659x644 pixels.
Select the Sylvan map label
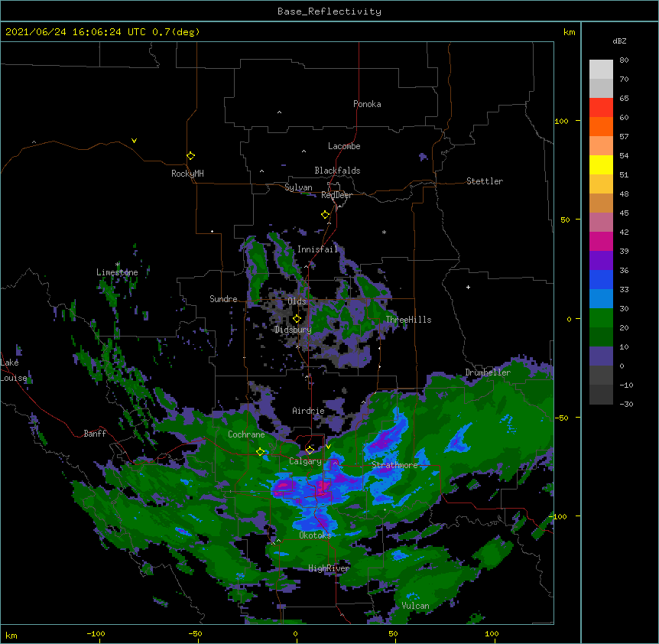(298, 187)
